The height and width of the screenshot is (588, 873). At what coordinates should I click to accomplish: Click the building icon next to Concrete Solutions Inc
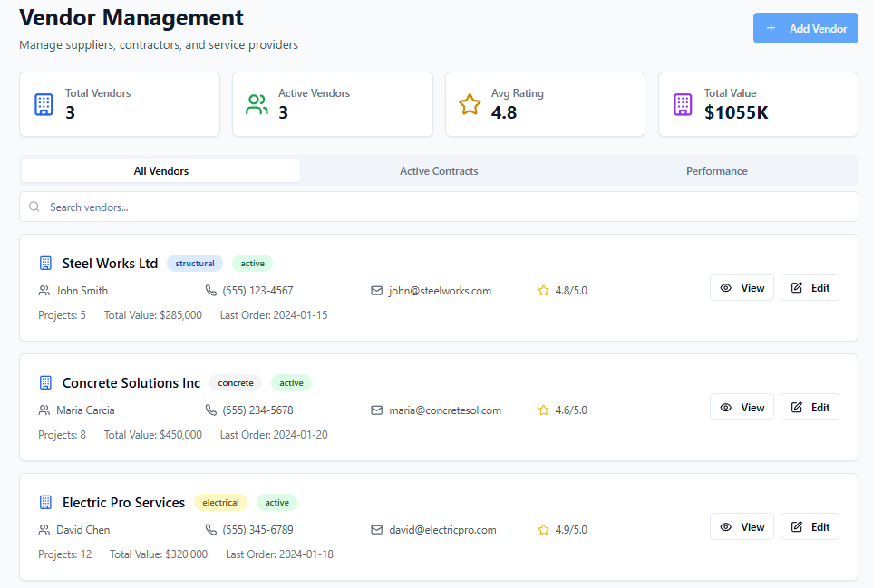pos(45,382)
